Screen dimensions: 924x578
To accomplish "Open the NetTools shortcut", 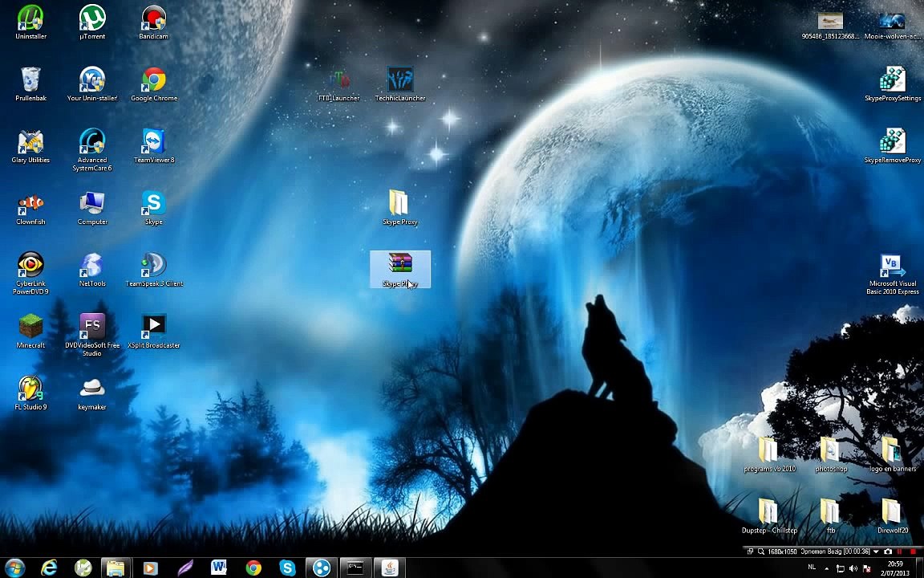I will [x=92, y=270].
